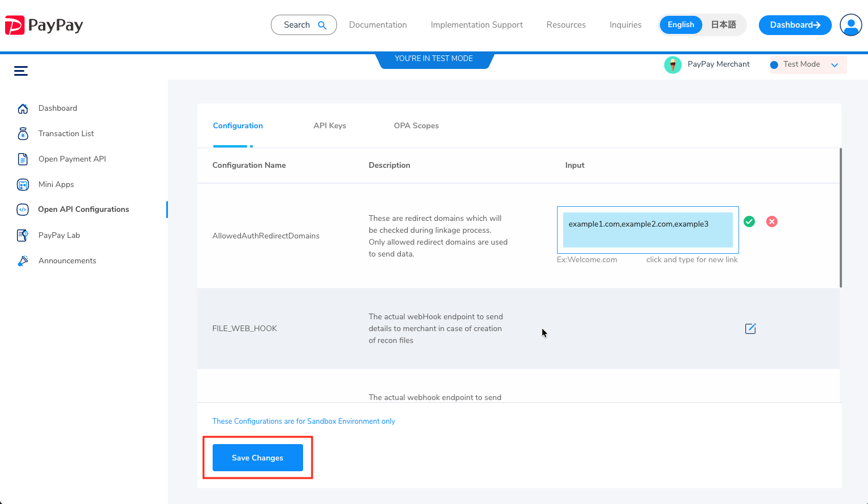Open Transaction List in the sidebar
Screen dimensions: 868x504
coord(66,134)
